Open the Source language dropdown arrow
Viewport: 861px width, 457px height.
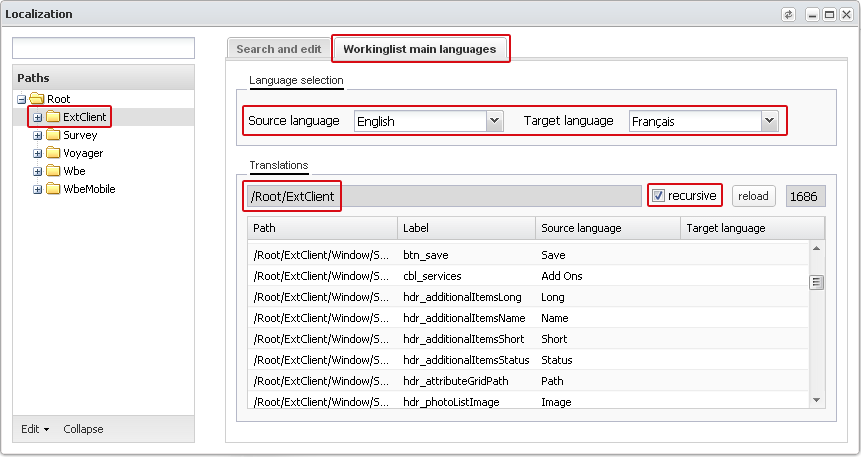(494, 121)
